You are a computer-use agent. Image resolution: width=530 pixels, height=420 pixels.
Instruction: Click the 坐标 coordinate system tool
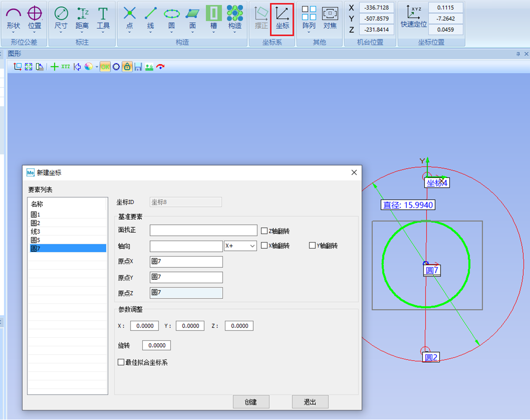282,19
